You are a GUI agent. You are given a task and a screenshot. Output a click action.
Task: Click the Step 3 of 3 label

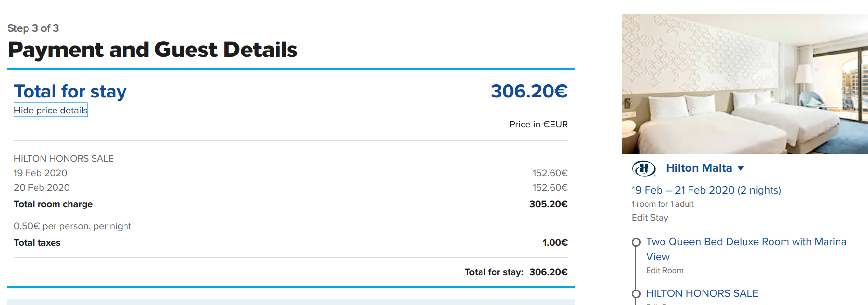click(33, 28)
